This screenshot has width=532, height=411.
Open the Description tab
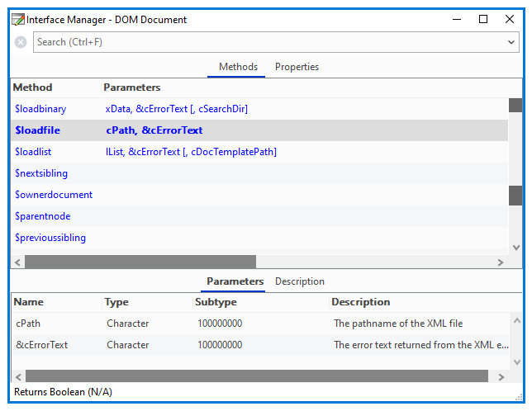click(299, 281)
